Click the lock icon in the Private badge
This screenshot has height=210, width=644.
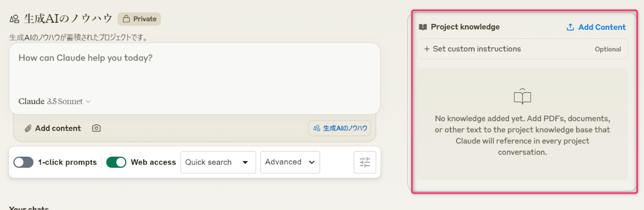click(x=126, y=19)
